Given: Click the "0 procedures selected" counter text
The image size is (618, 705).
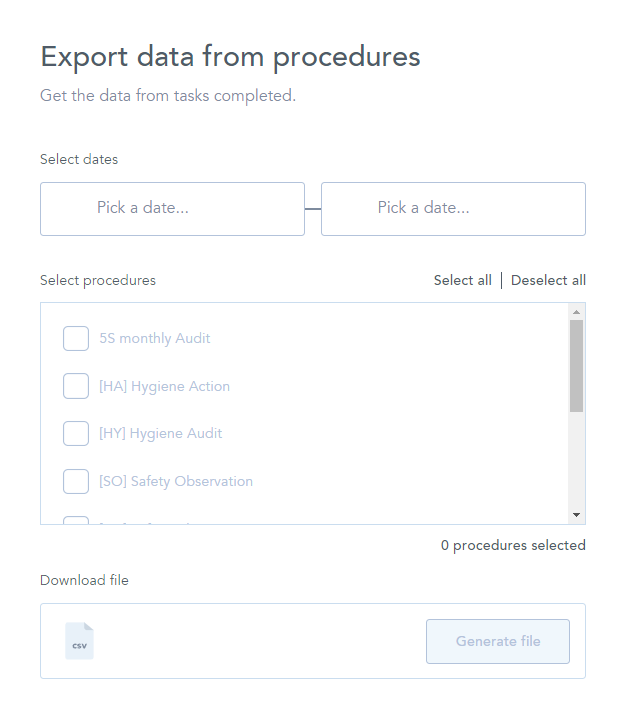Looking at the screenshot, I should (513, 545).
